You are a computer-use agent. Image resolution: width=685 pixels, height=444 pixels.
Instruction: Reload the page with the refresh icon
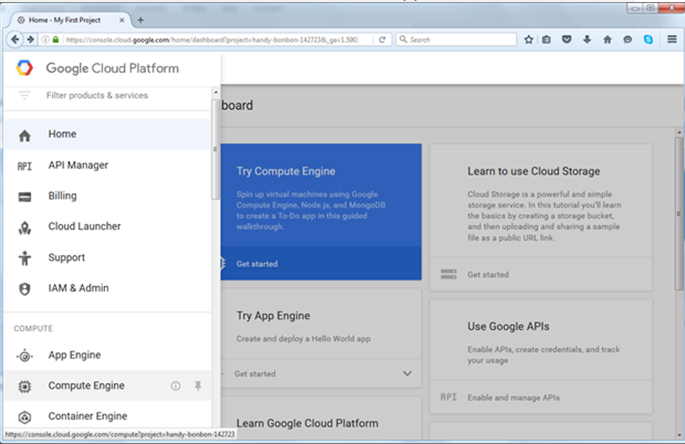[x=382, y=40]
